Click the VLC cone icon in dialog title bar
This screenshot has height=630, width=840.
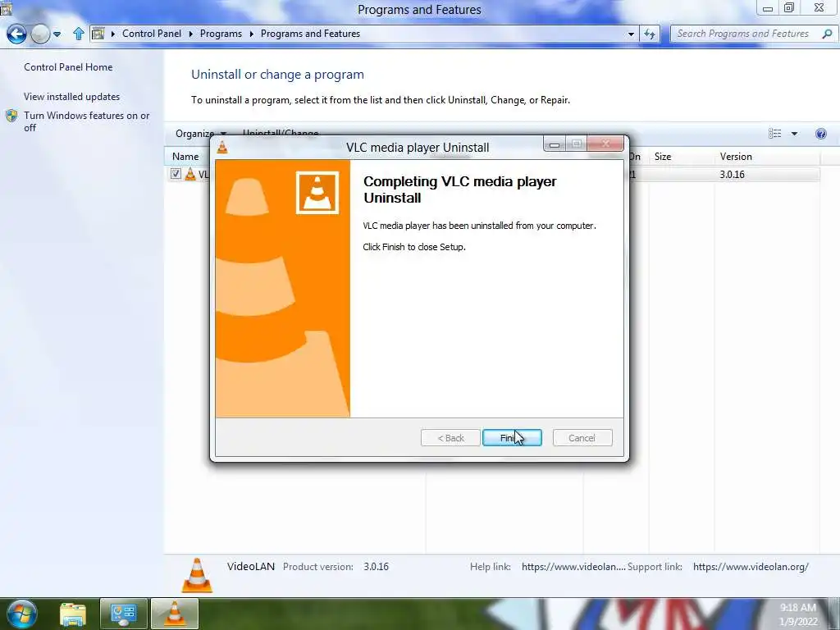(222, 148)
